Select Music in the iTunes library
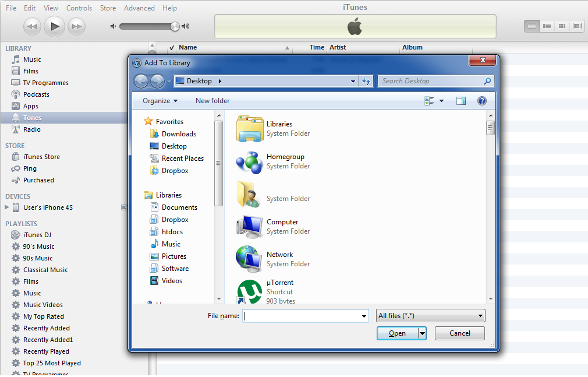This screenshot has height=377, width=588. point(32,59)
